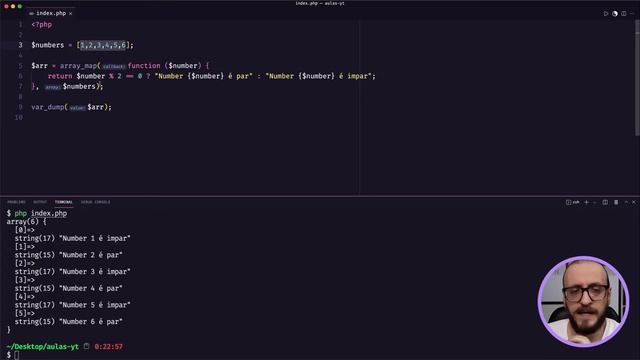Select the index.php editor tab

tap(51, 13)
